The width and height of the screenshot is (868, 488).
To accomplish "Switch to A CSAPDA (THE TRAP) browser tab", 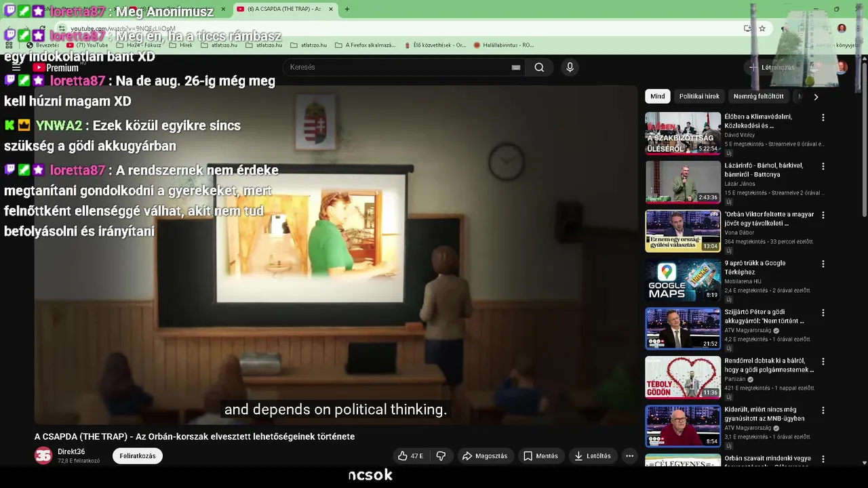I will [x=285, y=9].
